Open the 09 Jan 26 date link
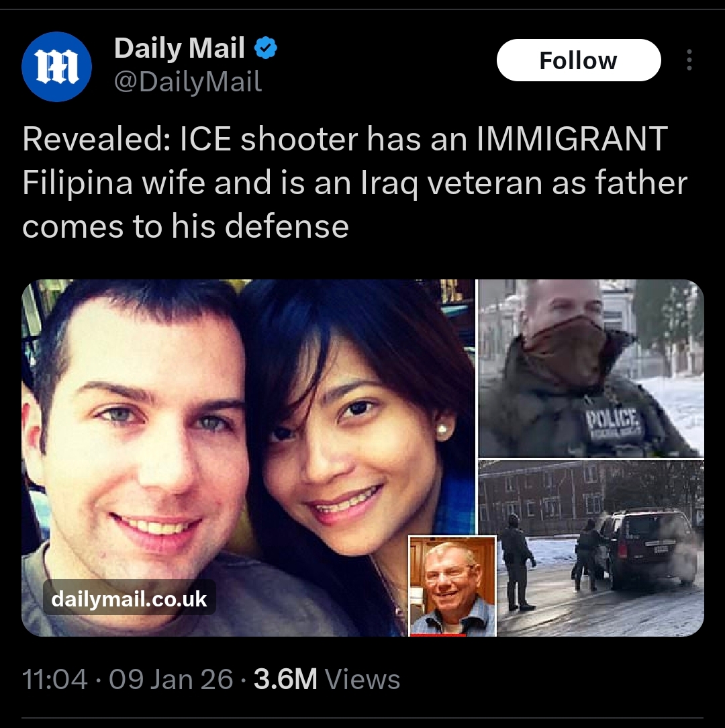 click(171, 679)
